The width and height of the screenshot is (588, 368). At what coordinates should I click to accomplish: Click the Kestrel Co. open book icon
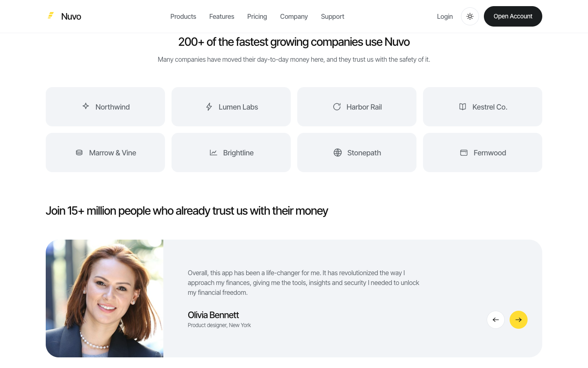[x=463, y=107]
